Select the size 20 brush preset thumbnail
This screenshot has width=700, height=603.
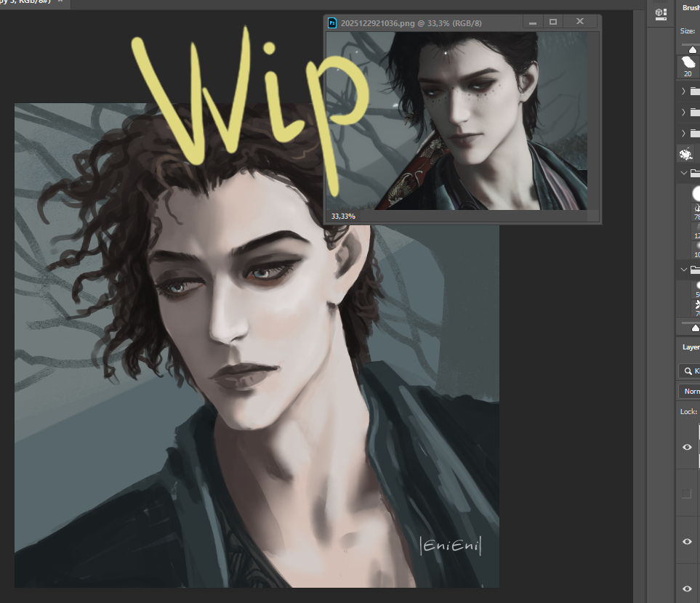pos(688,65)
